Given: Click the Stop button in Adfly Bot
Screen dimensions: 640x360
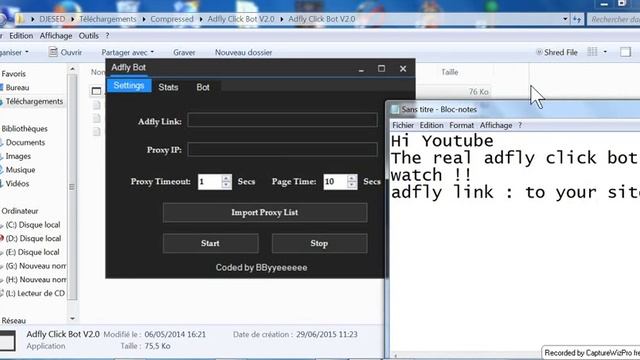Looking at the screenshot, I should point(319,243).
